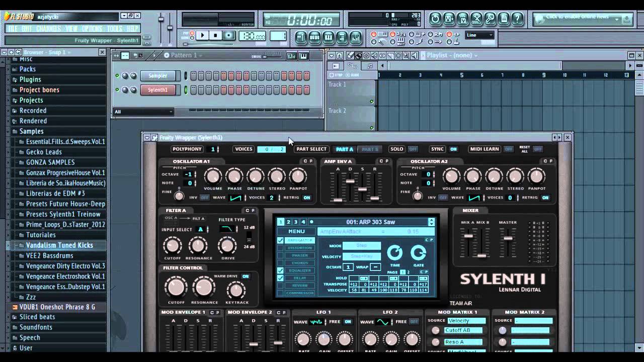Paste Filter A settings using P
This screenshot has height=362, width=644.
click(253, 211)
